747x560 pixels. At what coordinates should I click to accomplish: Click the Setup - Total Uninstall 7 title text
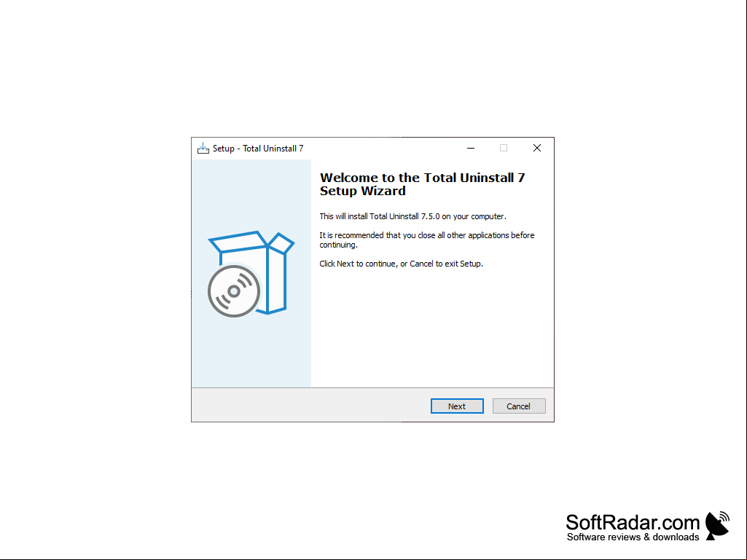[x=258, y=149]
